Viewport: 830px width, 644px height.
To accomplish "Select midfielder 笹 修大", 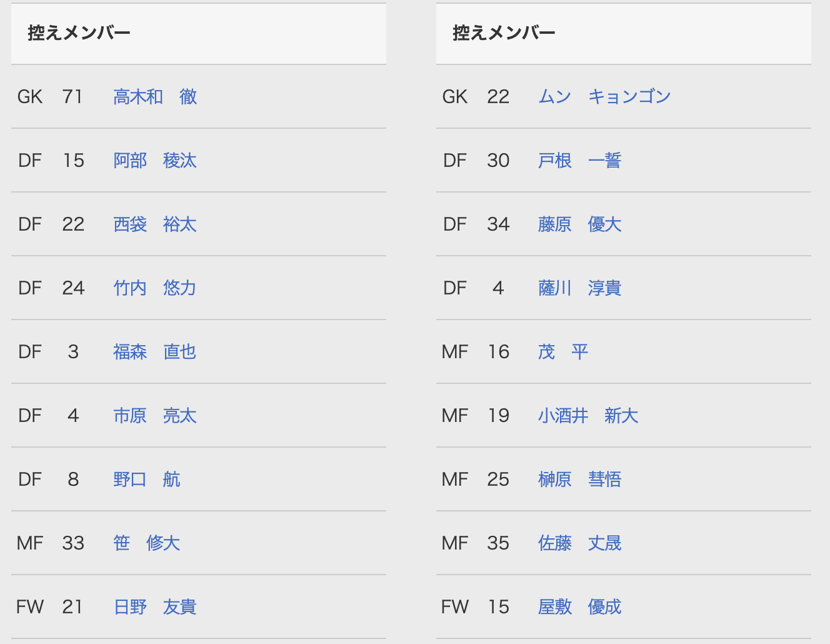I will [147, 543].
